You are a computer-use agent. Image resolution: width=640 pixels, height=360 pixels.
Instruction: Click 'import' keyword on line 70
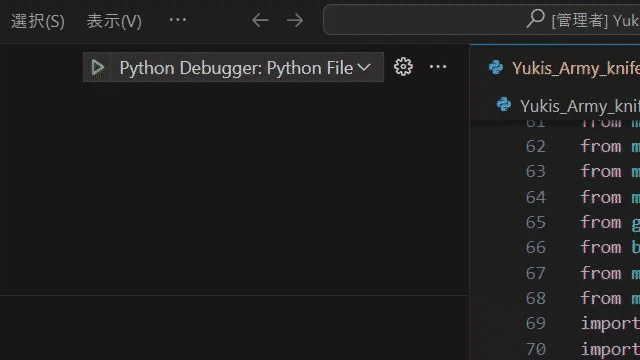(610, 350)
